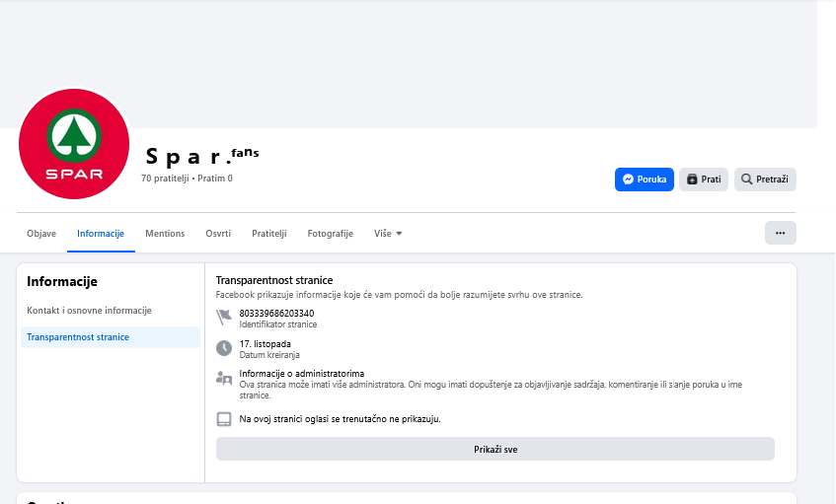
Task: Click the flag icon beside page identifier
Action: point(224,318)
